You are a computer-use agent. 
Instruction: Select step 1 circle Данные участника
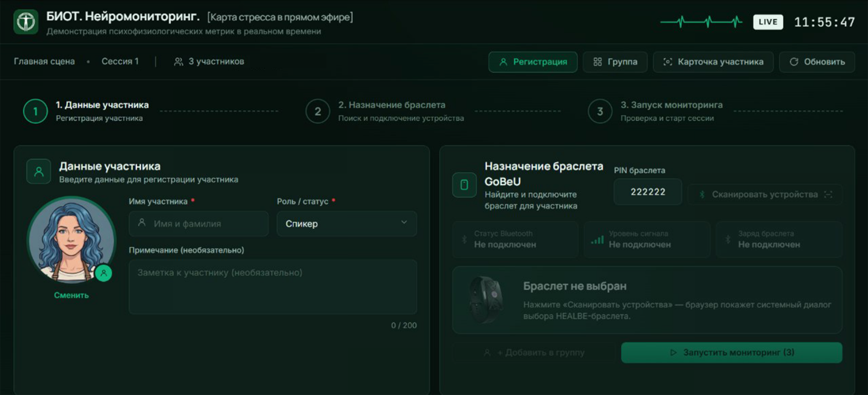(35, 111)
